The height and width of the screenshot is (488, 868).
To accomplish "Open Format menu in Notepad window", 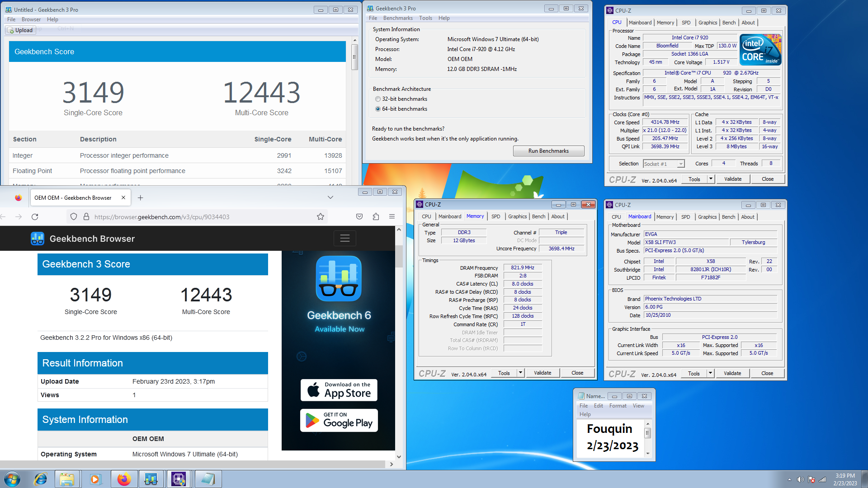I will (618, 406).
